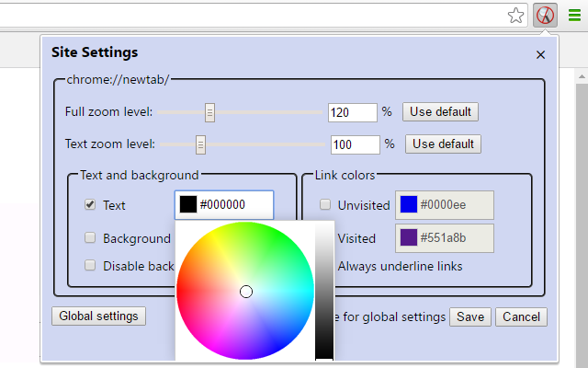Reset Text zoom with Use default
Image resolution: width=588 pixels, height=368 pixels.
pyautogui.click(x=443, y=144)
